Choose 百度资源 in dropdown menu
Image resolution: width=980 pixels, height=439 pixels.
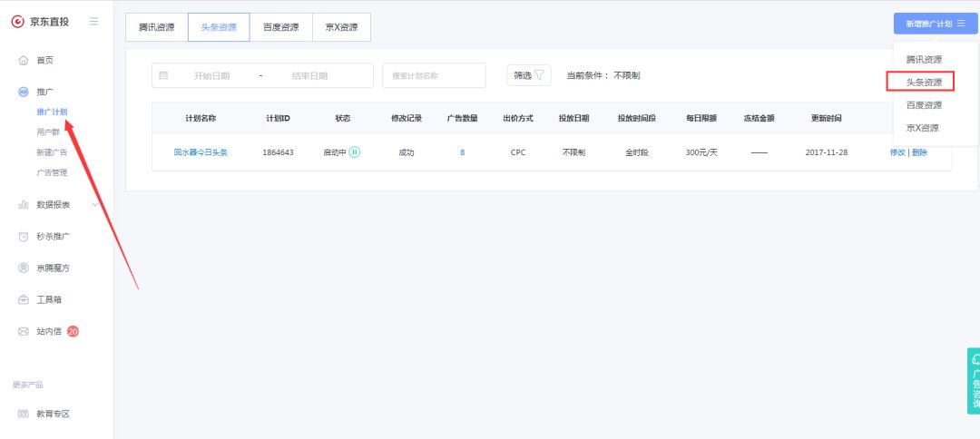point(924,105)
